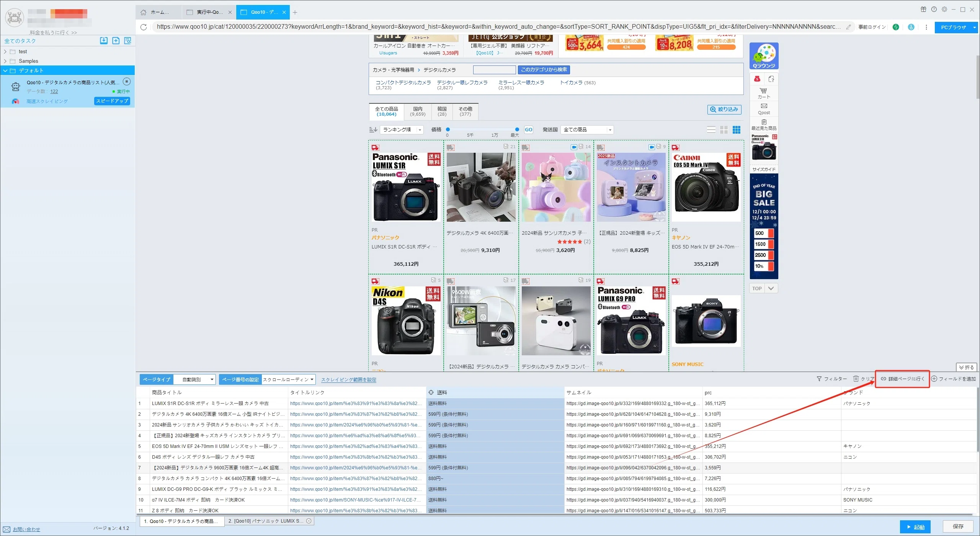The width and height of the screenshot is (980, 536).
Task: Select the list view icon
Action: [x=711, y=130]
